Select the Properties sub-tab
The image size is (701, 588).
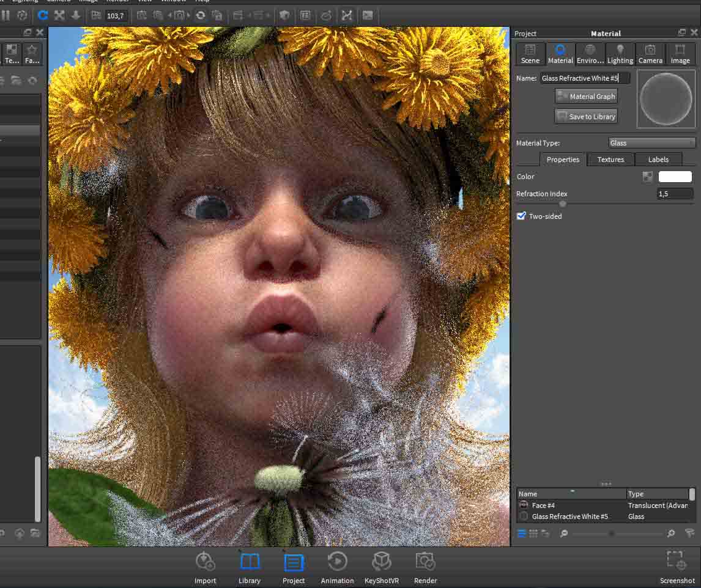pos(563,160)
